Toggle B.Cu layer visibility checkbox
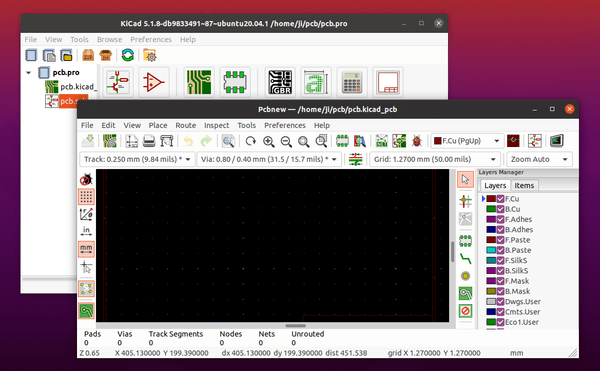Image resolution: width=600 pixels, height=371 pixels. [x=500, y=209]
